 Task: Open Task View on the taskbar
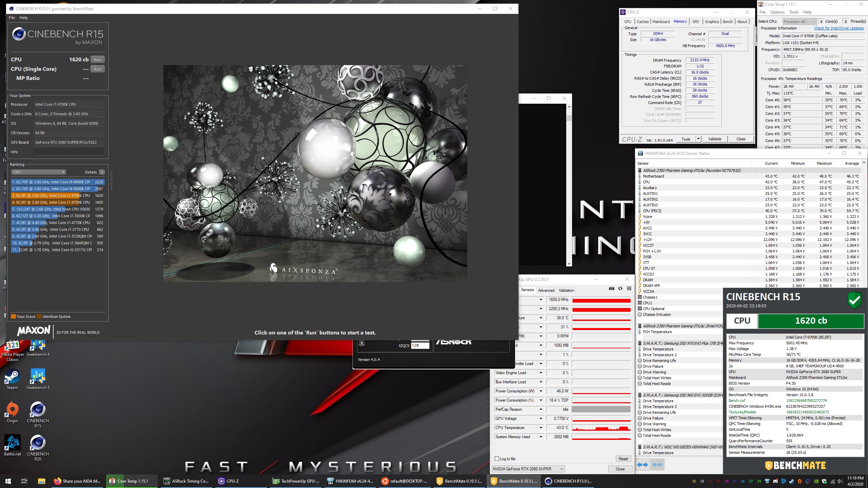[x=24, y=481]
